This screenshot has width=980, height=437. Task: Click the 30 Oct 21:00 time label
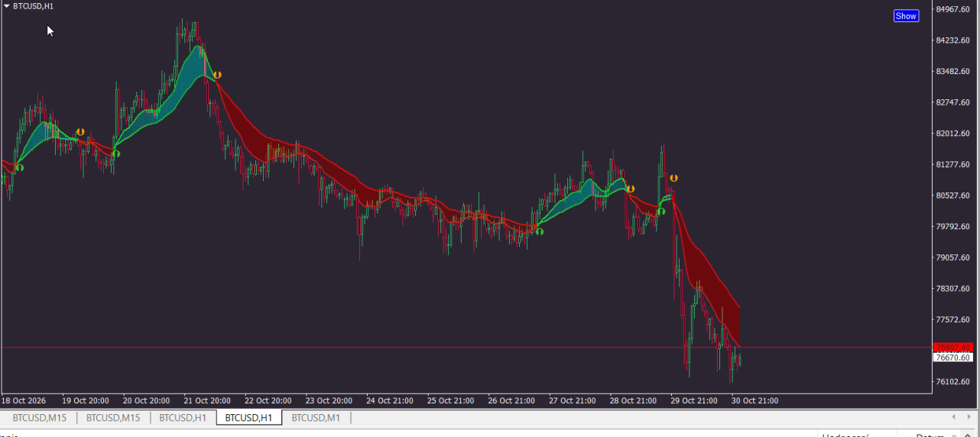754,400
